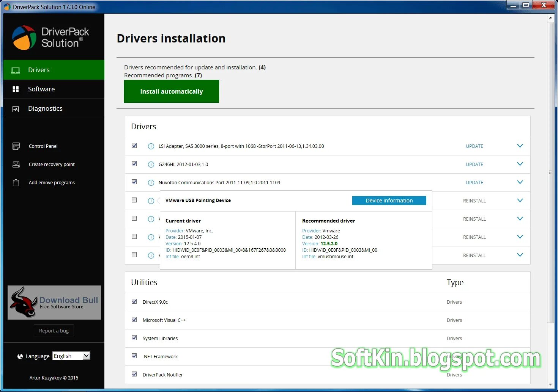Click info icon for VMware USB Pointing Device
Viewport: 558px width, 392px height.
click(151, 201)
